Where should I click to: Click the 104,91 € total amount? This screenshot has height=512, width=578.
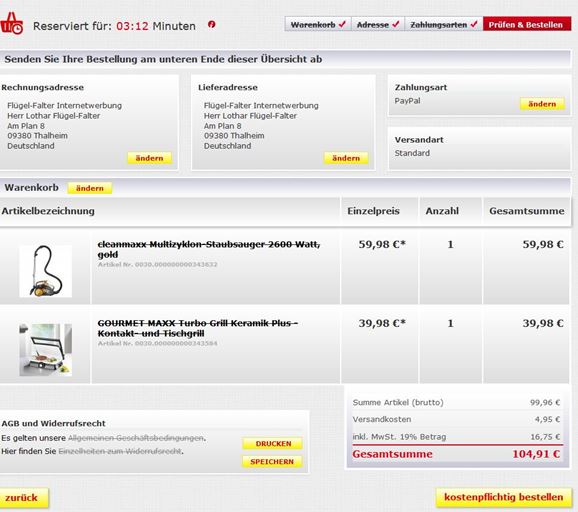[x=536, y=454]
